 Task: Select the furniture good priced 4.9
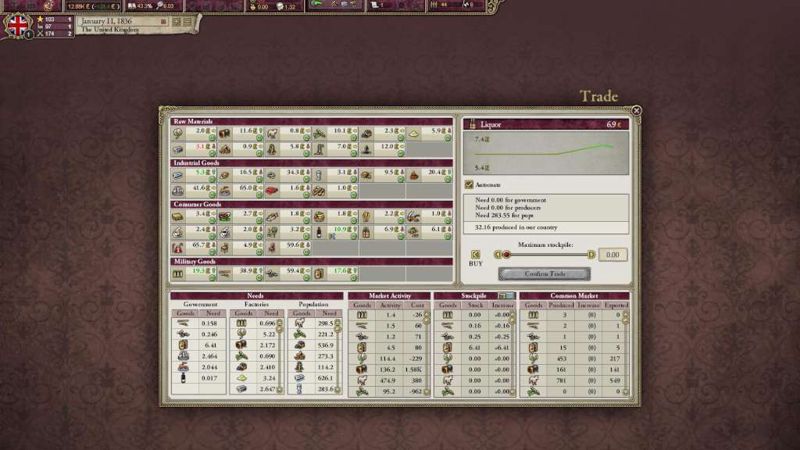240,248
